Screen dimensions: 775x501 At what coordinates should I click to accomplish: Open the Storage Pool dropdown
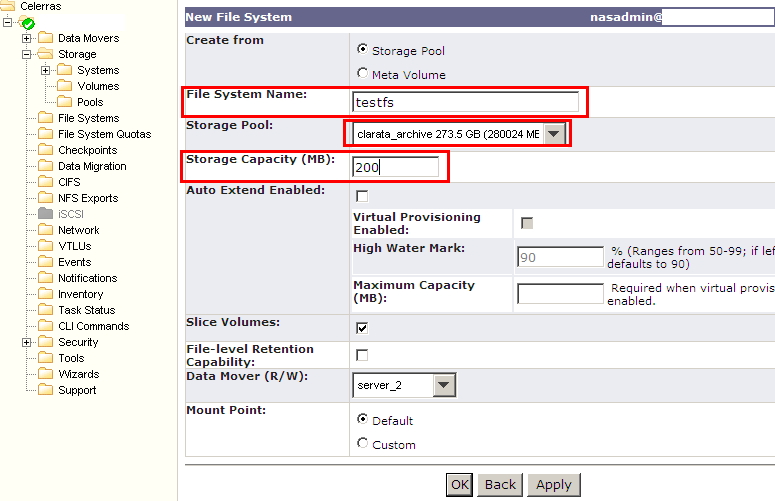[x=555, y=134]
